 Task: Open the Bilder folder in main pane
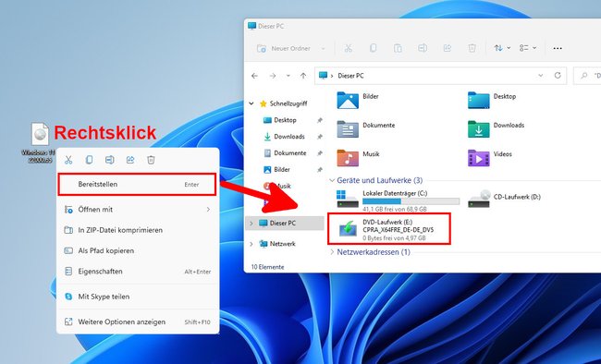click(x=358, y=100)
